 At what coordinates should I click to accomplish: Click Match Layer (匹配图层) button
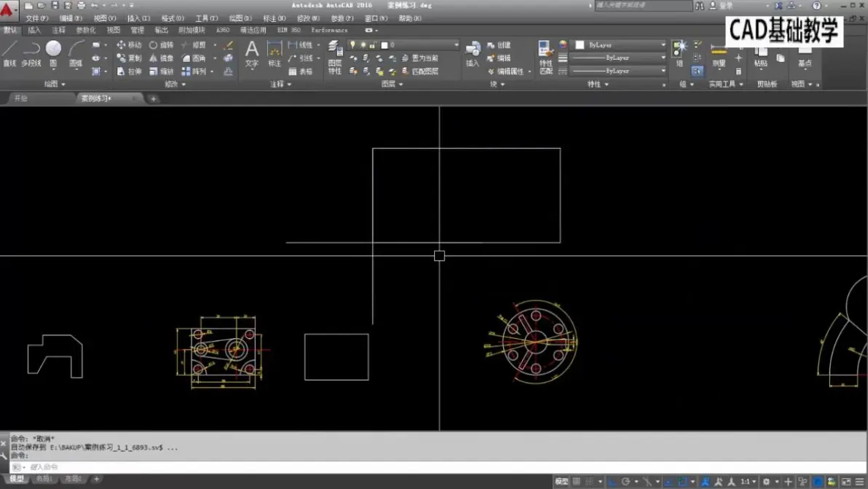point(419,71)
